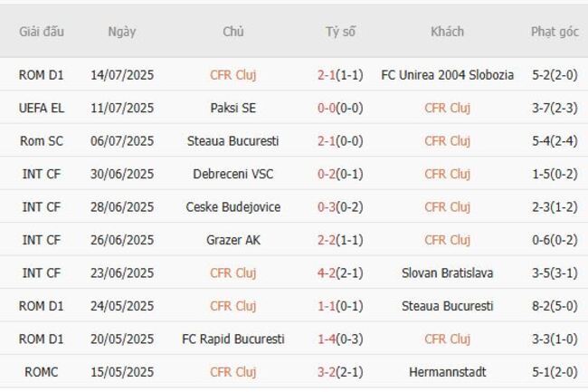Image resolution: width=588 pixels, height=392 pixels.
Task: Click the Ngày column header
Action: click(x=122, y=32)
